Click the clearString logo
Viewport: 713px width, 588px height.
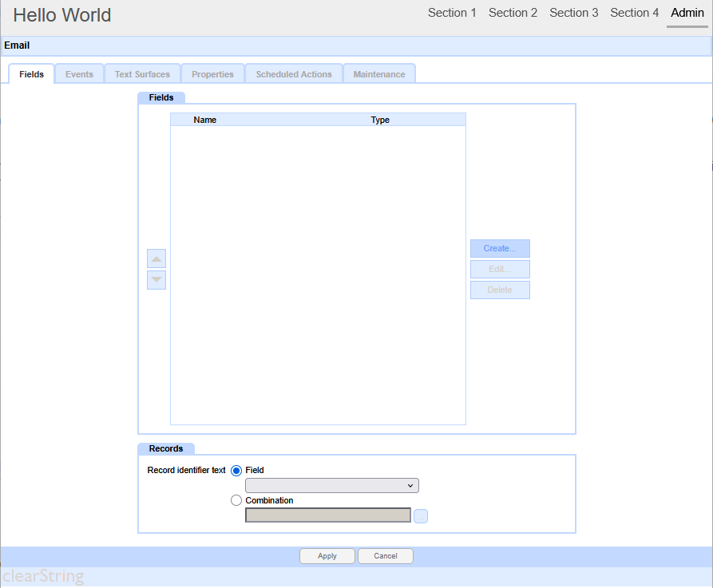coord(43,576)
